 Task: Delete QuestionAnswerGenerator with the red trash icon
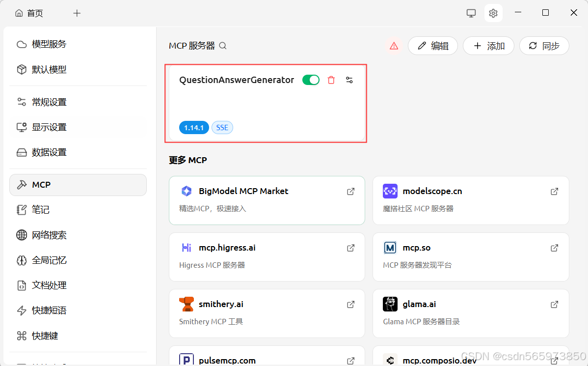click(331, 80)
